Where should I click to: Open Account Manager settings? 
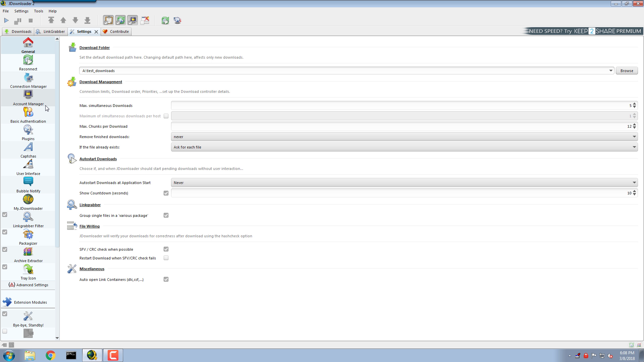click(28, 98)
